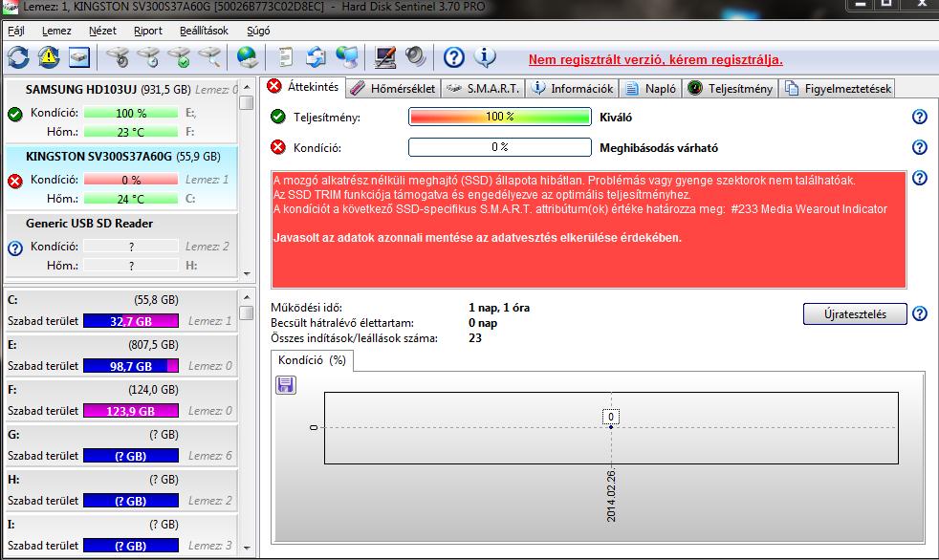
Task: Select the KINGSTON SV300S37A60G disk entry
Action: coord(121,178)
